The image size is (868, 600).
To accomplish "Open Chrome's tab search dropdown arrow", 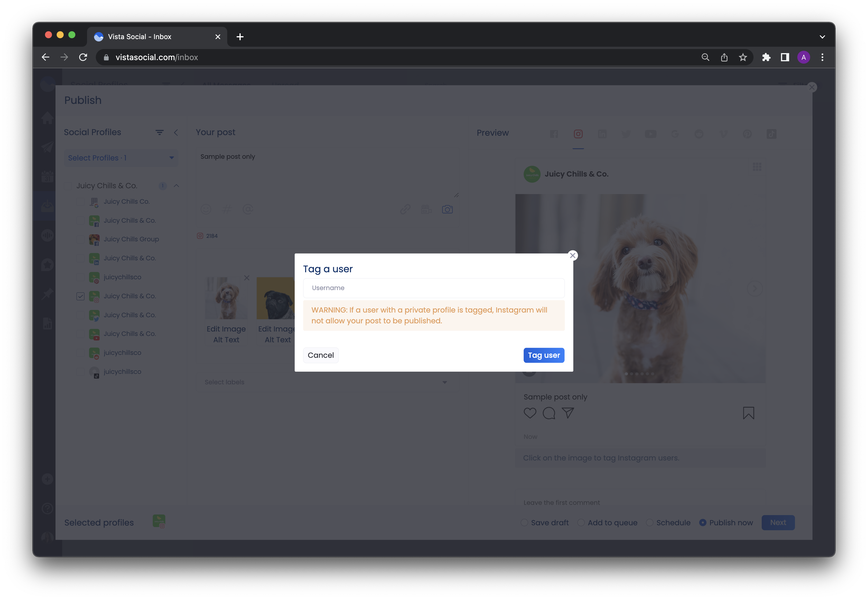I will click(x=822, y=37).
